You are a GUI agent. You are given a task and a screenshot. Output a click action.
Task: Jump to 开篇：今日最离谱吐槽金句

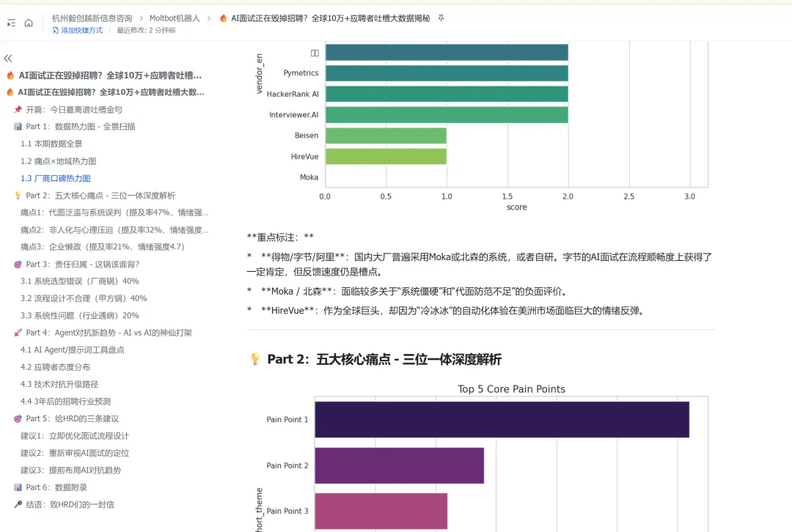[x=74, y=109]
